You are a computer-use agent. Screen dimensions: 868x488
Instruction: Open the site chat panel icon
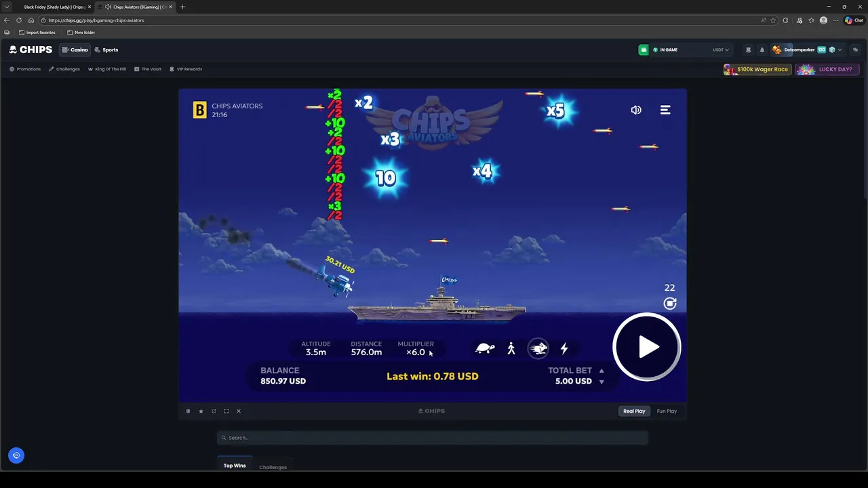(855, 49)
